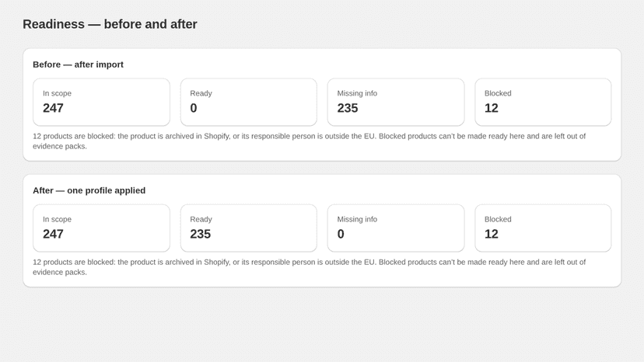Click the blocked products note under After cards
Viewport: 644px width, 362px height.
[x=310, y=267]
